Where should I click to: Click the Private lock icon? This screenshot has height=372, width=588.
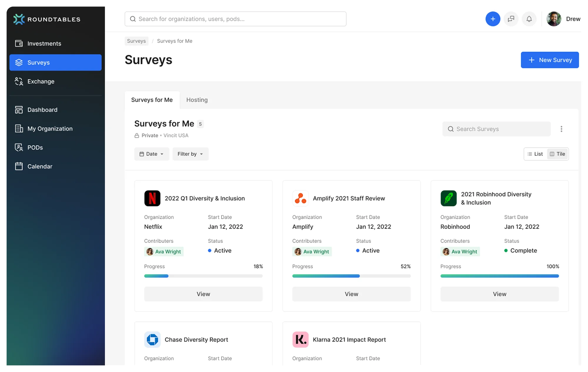[137, 135]
